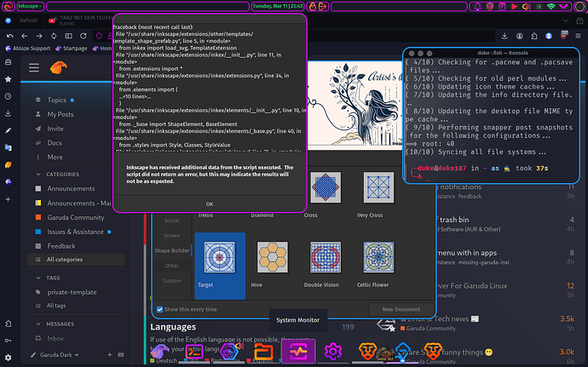Expand the More sidebar menu
Screen dimensions: 588x367
click(55, 157)
